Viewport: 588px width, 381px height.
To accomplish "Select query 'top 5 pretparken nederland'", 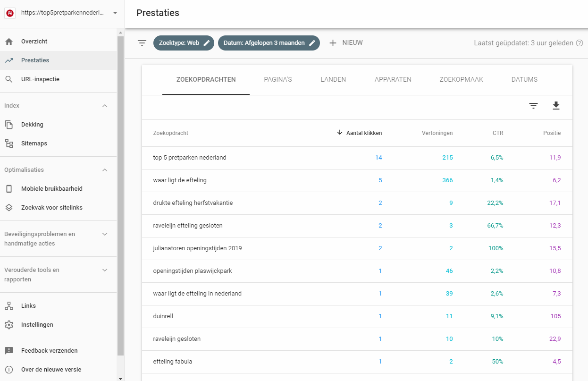I will (x=190, y=158).
